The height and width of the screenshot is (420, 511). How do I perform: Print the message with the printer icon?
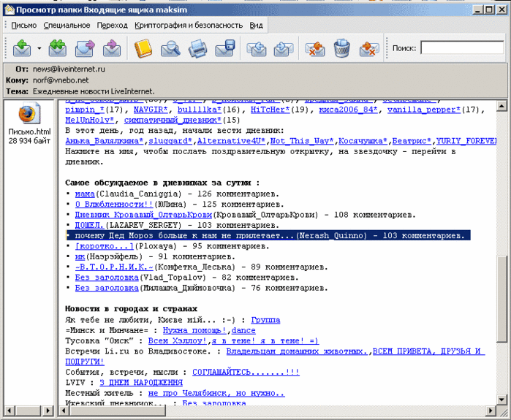click(197, 48)
